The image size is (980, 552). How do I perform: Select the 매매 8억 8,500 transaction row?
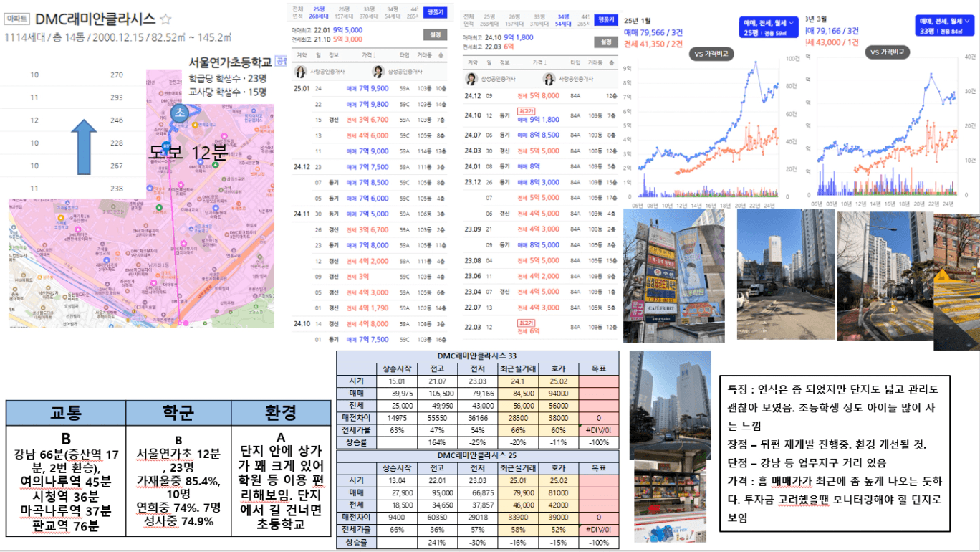point(541,135)
